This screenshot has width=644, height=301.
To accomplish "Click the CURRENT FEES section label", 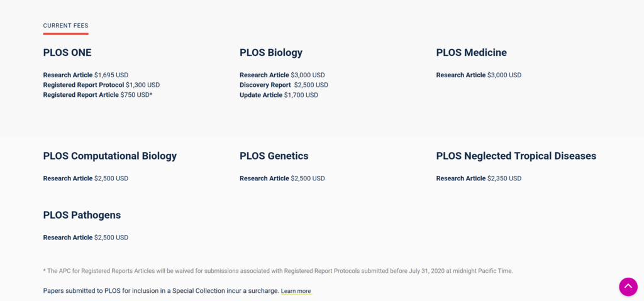I will (x=65, y=26).
